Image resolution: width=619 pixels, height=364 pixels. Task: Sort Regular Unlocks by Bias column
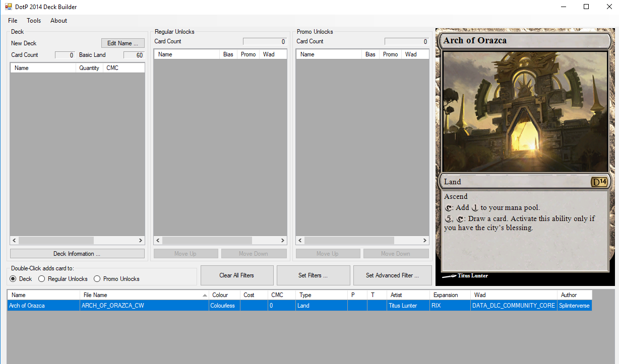pyautogui.click(x=228, y=54)
